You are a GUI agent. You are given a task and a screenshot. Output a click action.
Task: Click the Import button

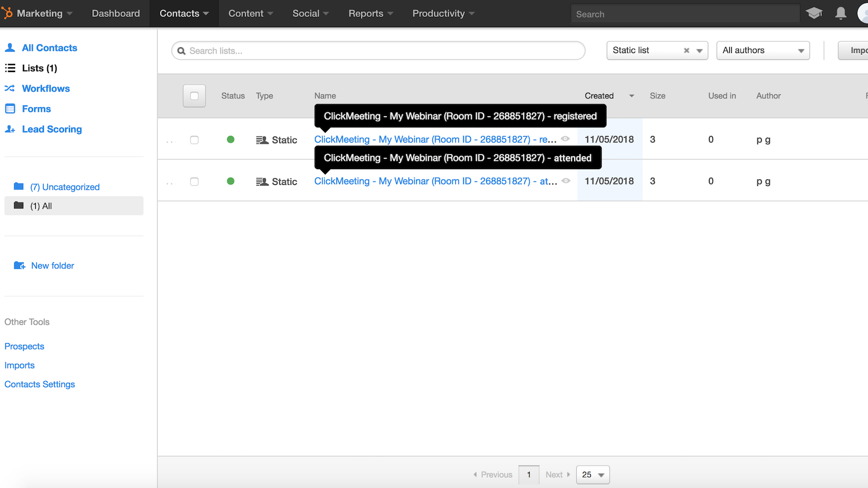click(853, 50)
